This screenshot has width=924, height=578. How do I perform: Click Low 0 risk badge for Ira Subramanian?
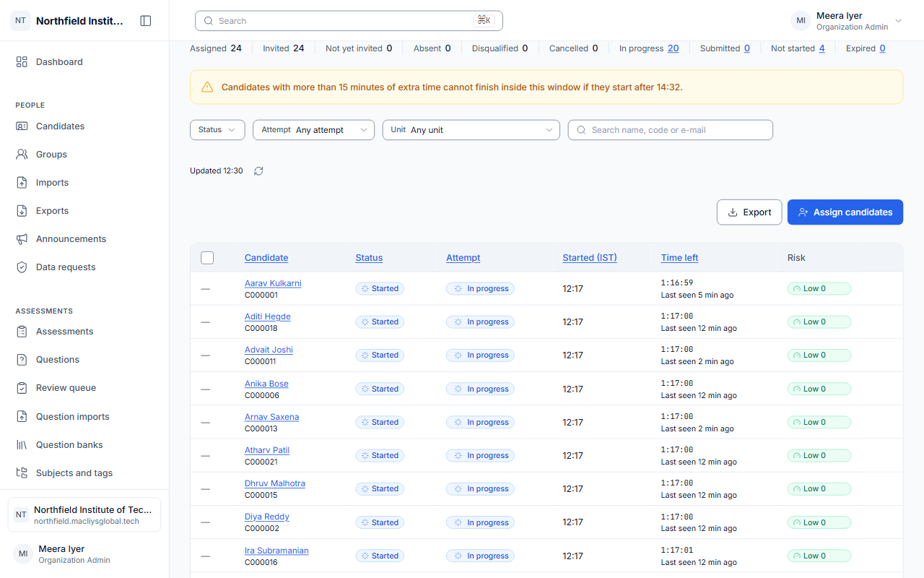point(819,556)
